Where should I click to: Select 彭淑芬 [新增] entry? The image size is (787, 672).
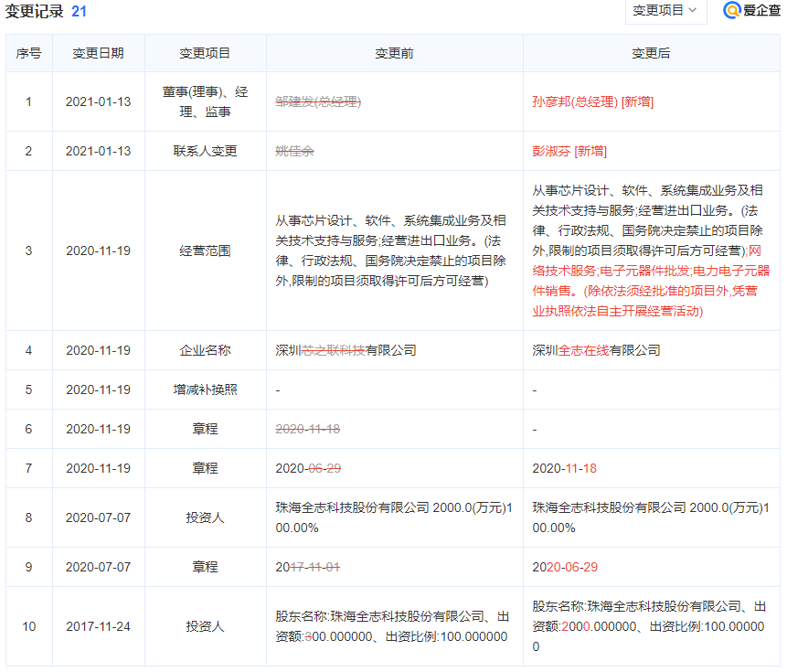[569, 151]
